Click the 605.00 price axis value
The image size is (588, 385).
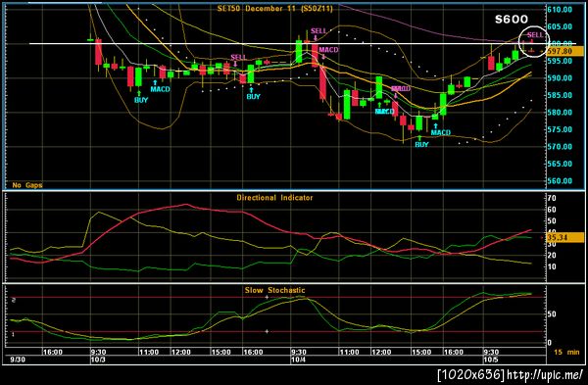point(560,26)
